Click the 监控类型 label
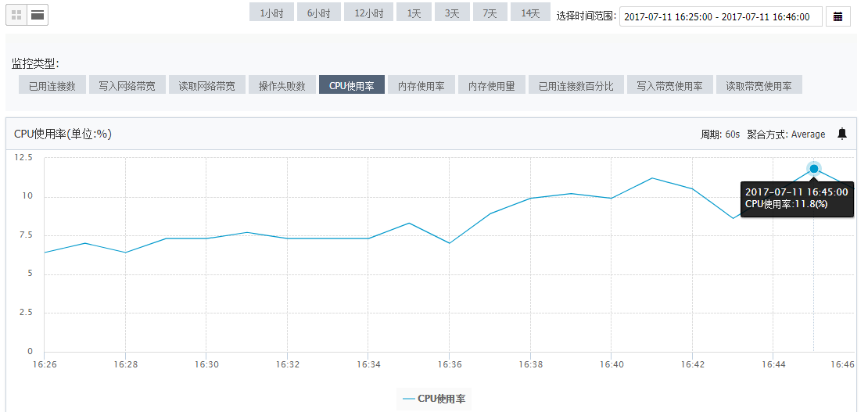This screenshot has width=868, height=412. (35, 63)
